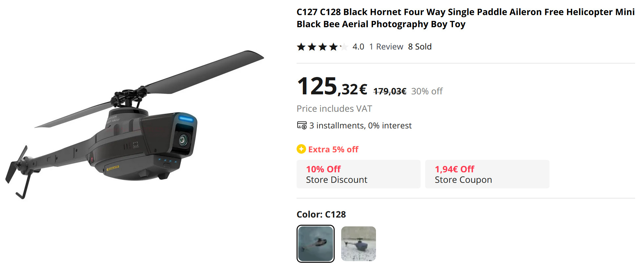Open the 3 installments, 0% interest details
The image size is (644, 267).
(360, 126)
